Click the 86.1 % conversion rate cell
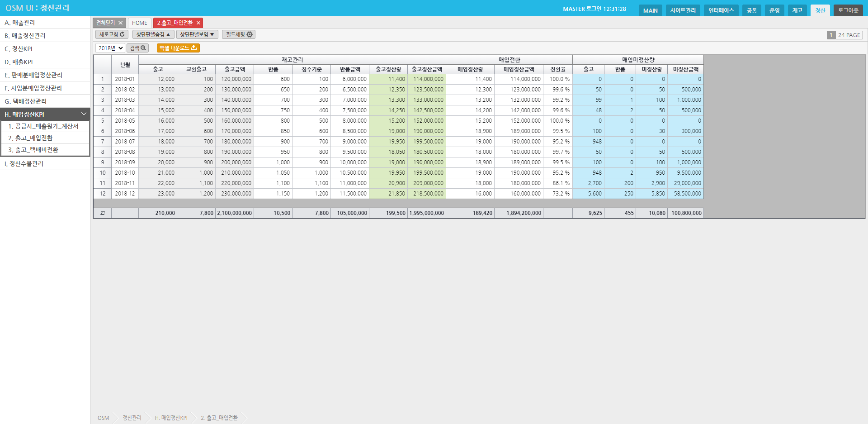Image resolution: width=868 pixels, height=424 pixels. (x=558, y=183)
